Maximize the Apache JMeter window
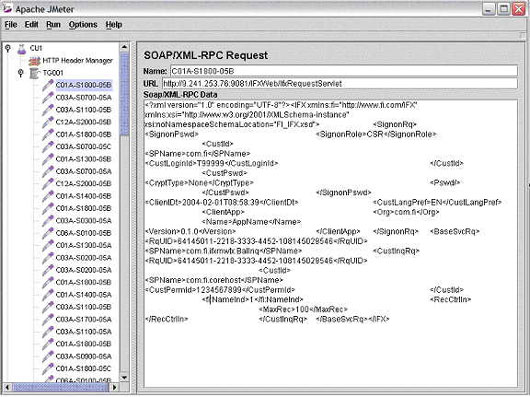This screenshot has width=530, height=397. 504,9
